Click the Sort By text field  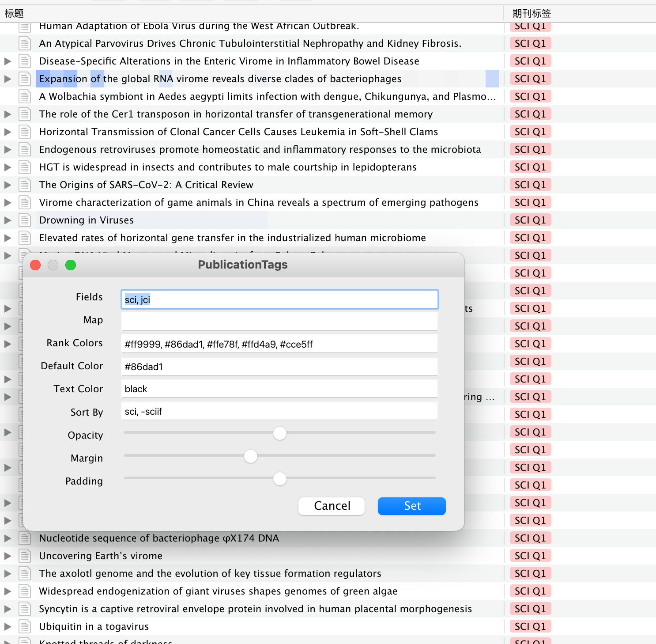point(279,411)
